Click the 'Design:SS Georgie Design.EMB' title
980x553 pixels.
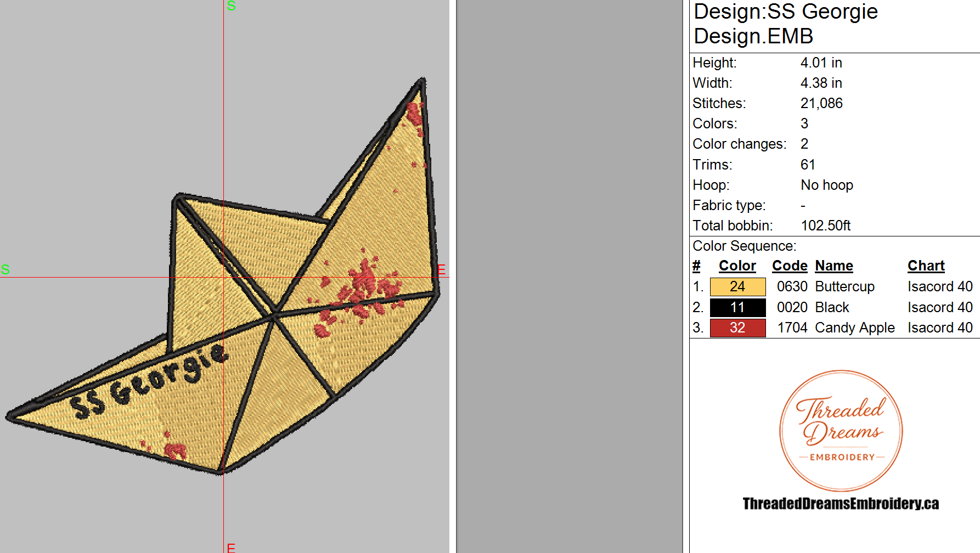tap(786, 24)
